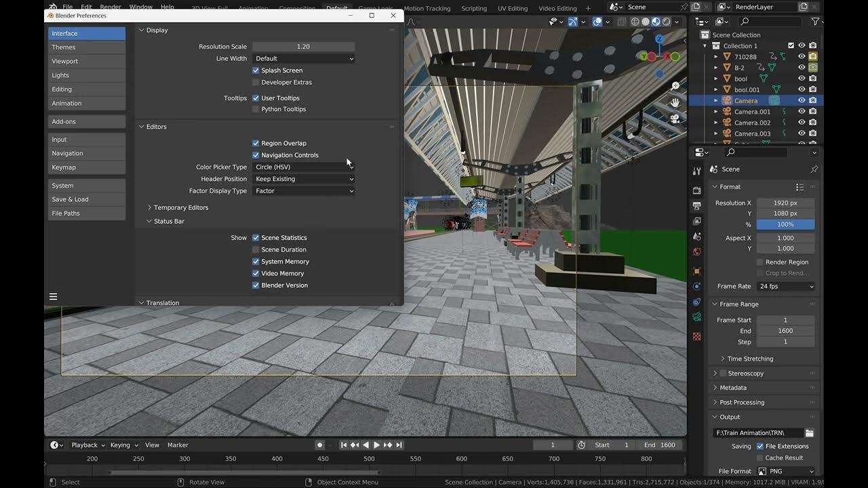This screenshot has height=488, width=868.
Task: Open the Add-ons preferences tab
Action: [x=87, y=121]
